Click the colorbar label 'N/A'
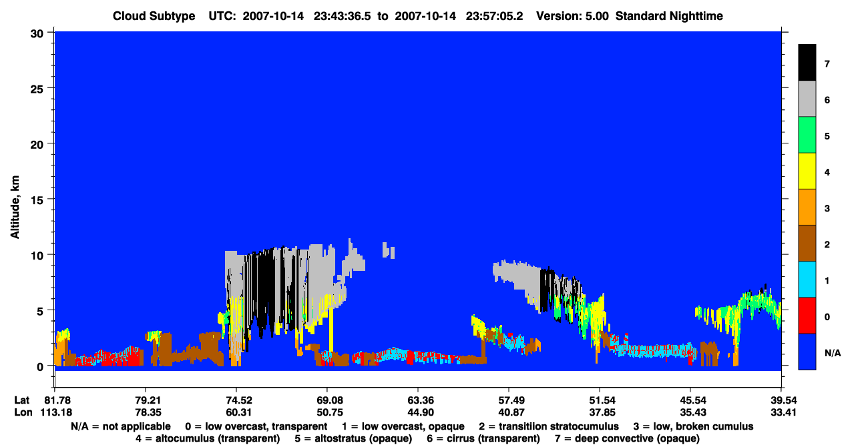The image size is (868, 445). (x=832, y=353)
